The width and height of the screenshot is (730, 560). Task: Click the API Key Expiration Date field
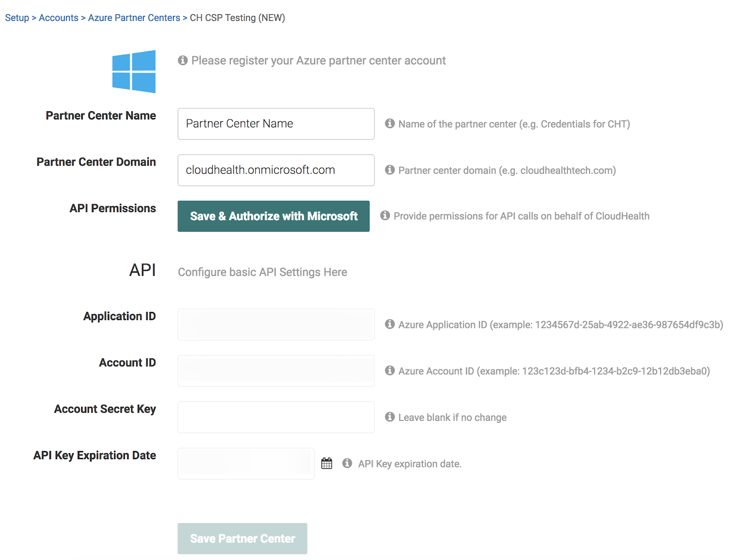[246, 463]
